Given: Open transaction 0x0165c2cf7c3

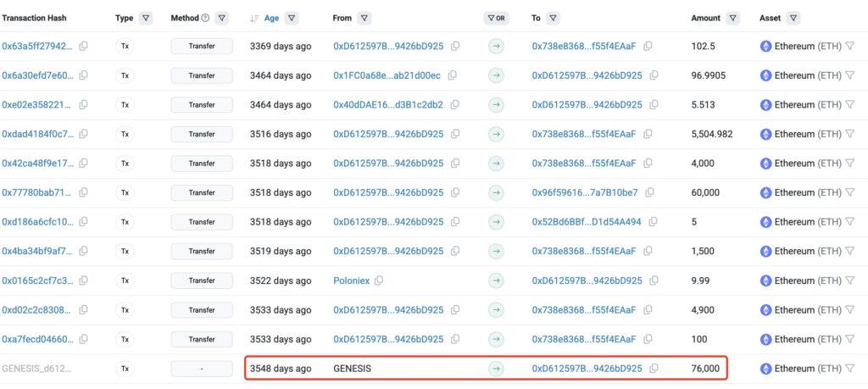Looking at the screenshot, I should (x=37, y=281).
